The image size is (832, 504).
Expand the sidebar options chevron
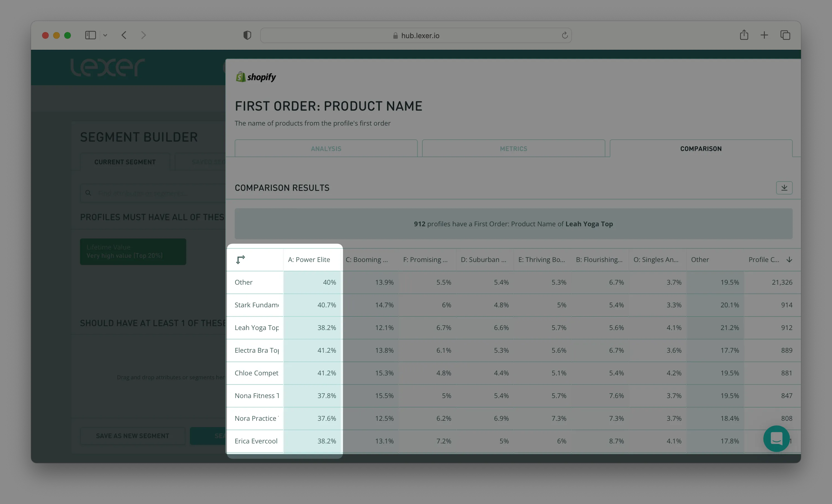click(105, 35)
